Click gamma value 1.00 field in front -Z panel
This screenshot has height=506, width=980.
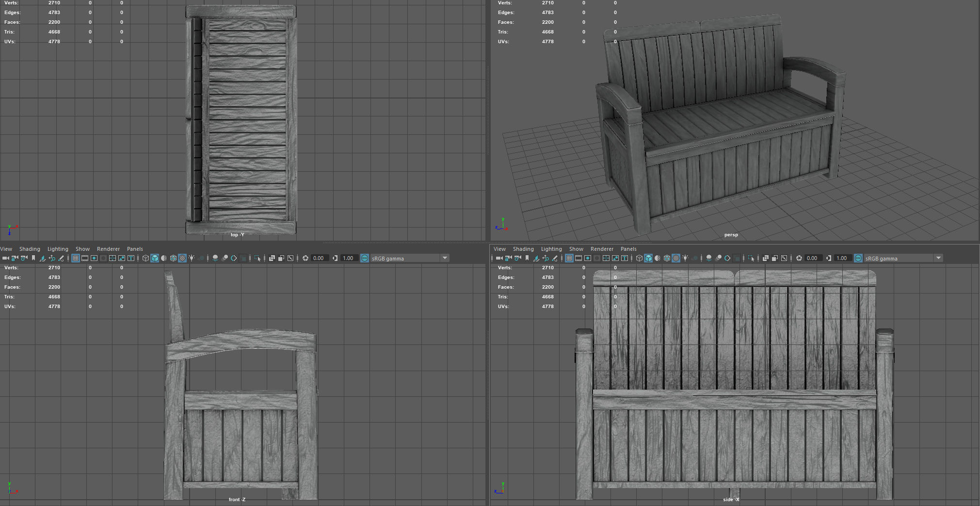(x=349, y=258)
